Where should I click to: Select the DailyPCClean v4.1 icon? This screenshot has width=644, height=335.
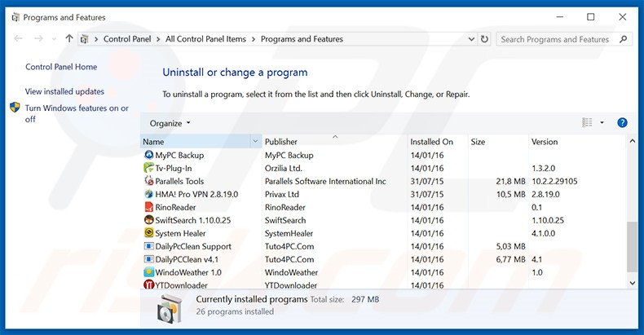click(148, 259)
